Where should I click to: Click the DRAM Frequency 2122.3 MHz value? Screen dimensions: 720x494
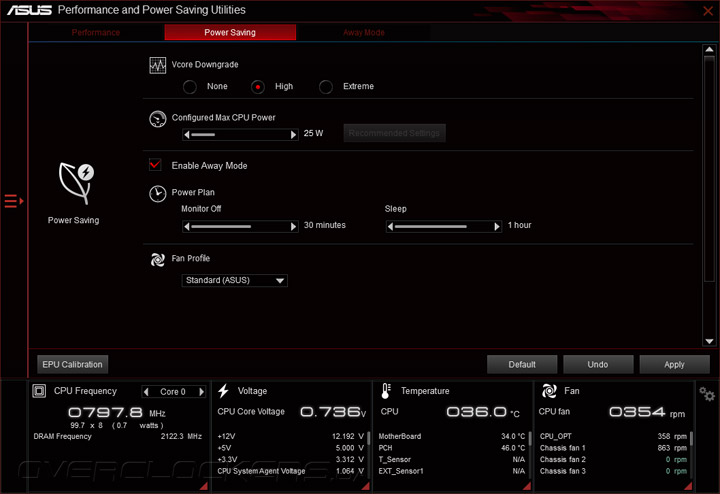click(x=181, y=436)
